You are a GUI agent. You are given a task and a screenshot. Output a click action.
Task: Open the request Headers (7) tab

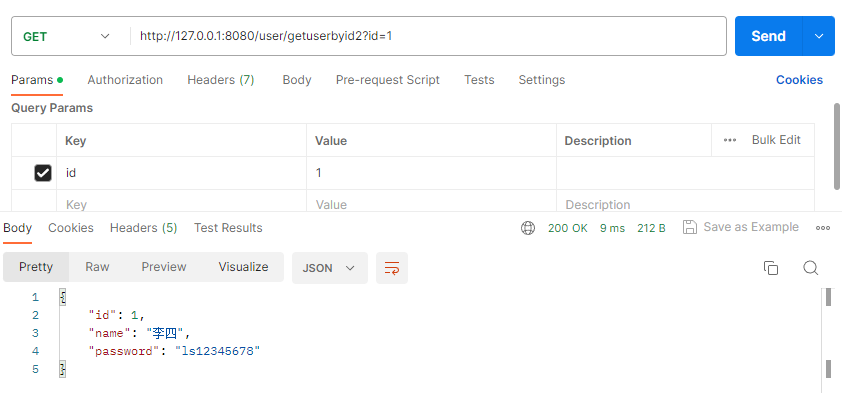coord(221,80)
